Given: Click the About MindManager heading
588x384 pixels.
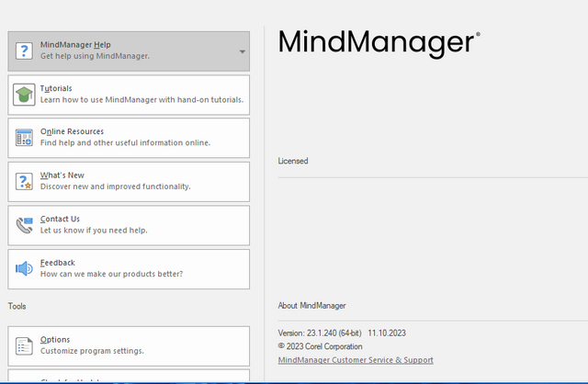Looking at the screenshot, I should [x=311, y=306].
